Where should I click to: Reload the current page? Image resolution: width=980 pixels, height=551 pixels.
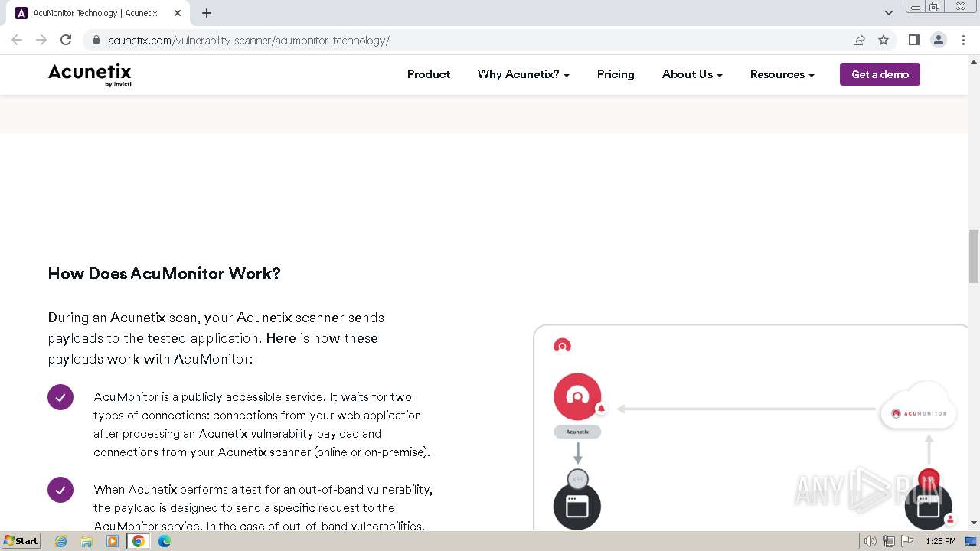[x=66, y=40]
